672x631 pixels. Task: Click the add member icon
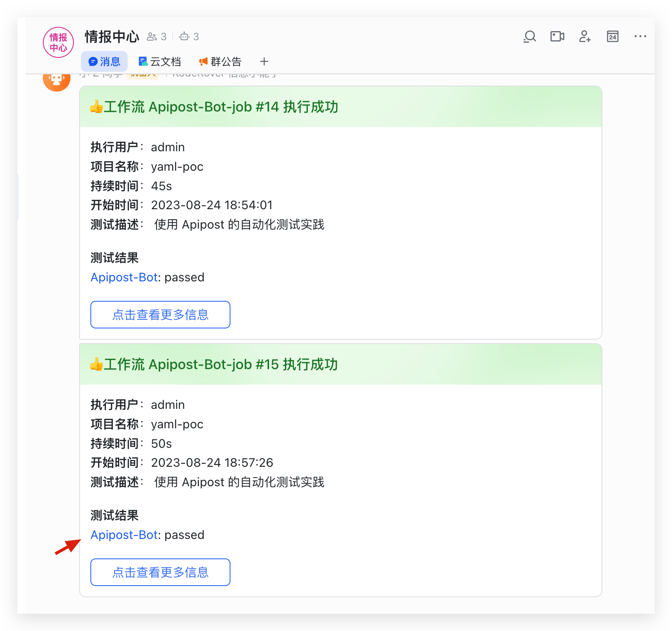[x=585, y=37]
